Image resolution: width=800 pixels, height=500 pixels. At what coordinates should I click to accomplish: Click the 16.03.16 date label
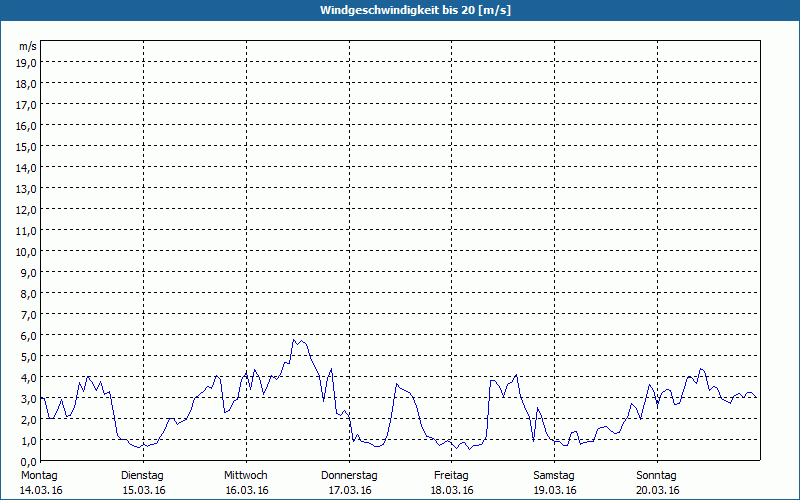click(x=247, y=490)
